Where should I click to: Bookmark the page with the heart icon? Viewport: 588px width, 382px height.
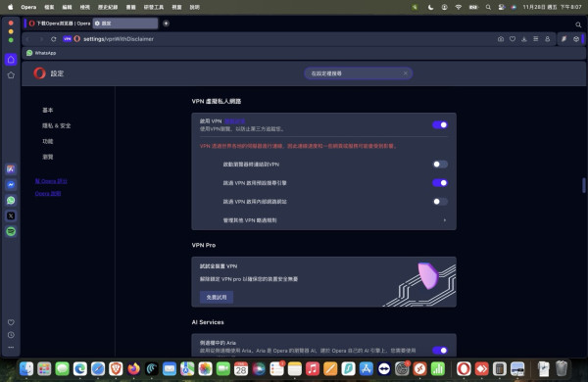tap(513, 39)
